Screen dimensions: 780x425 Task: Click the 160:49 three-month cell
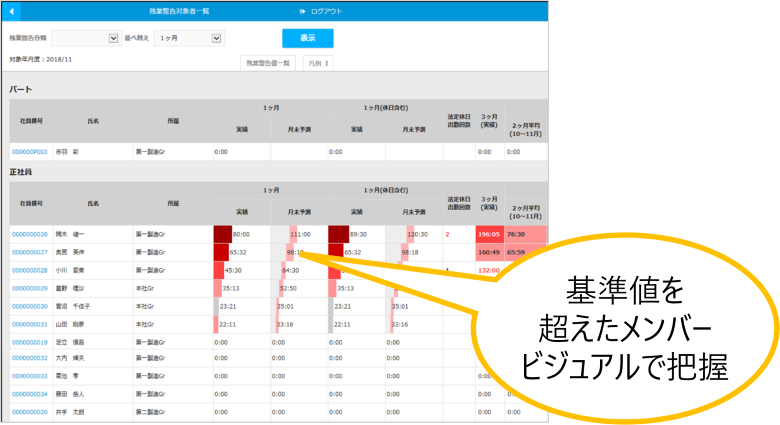pyautogui.click(x=489, y=252)
